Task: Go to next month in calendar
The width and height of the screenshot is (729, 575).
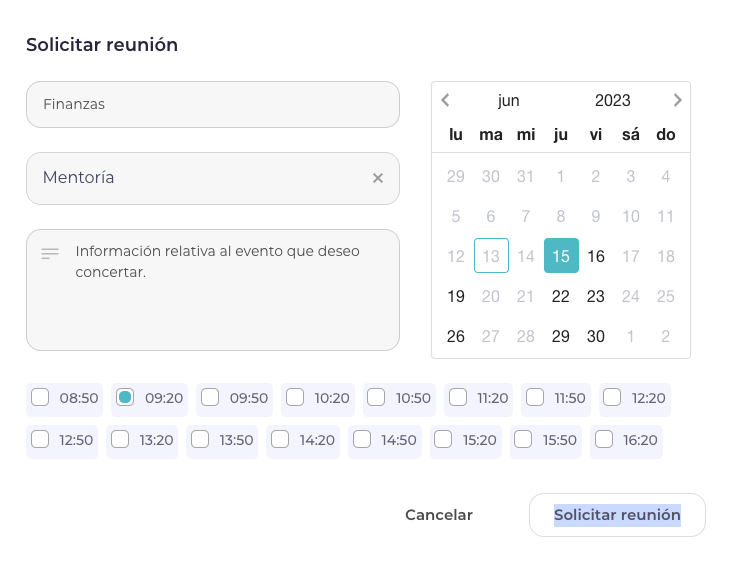Action: [677, 100]
